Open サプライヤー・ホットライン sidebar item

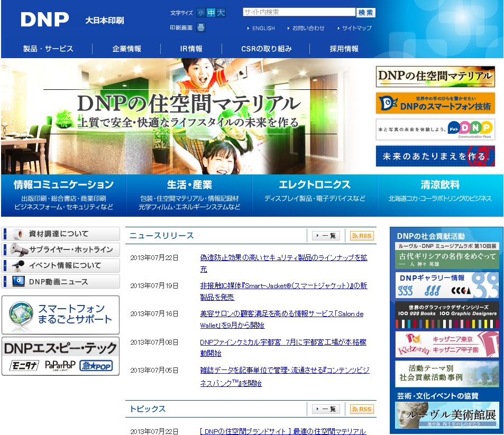click(60, 249)
